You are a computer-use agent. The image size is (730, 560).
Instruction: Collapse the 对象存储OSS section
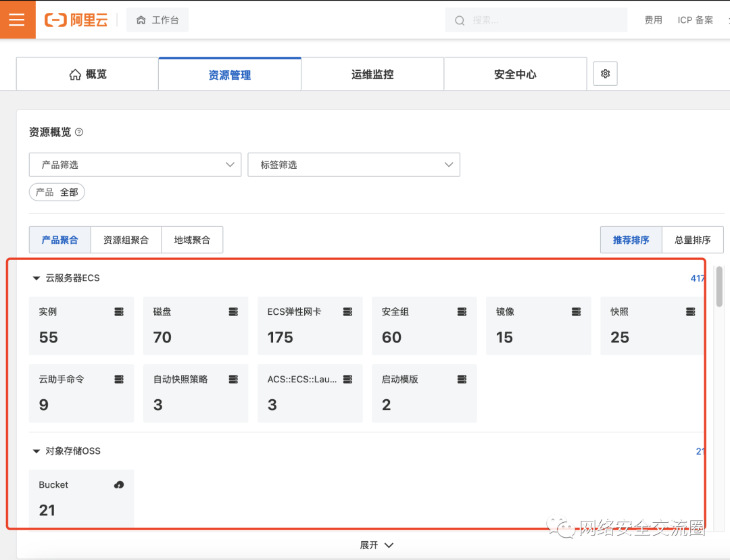click(36, 451)
